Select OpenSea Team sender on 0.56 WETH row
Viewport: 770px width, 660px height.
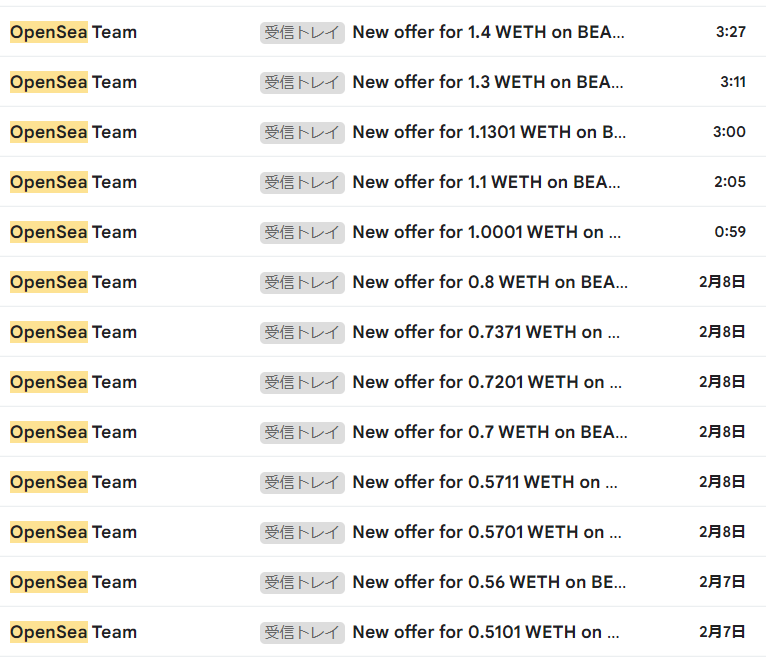pyautogui.click(x=74, y=582)
